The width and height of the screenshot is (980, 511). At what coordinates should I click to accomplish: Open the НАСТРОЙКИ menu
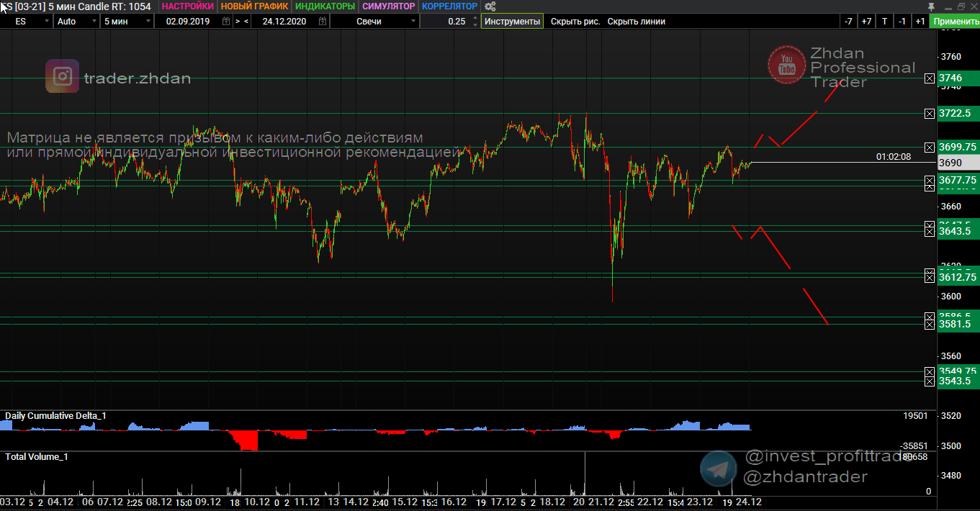tap(187, 6)
